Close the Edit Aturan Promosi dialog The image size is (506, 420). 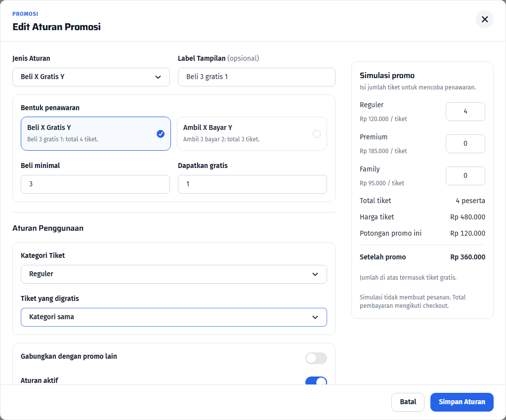pyautogui.click(x=484, y=19)
